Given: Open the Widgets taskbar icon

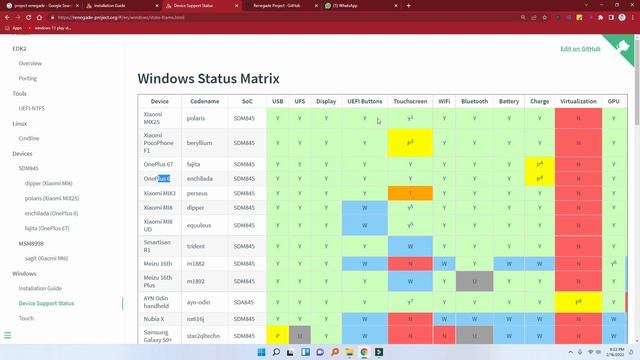Looking at the screenshot, I should pyautogui.click(x=305, y=352).
